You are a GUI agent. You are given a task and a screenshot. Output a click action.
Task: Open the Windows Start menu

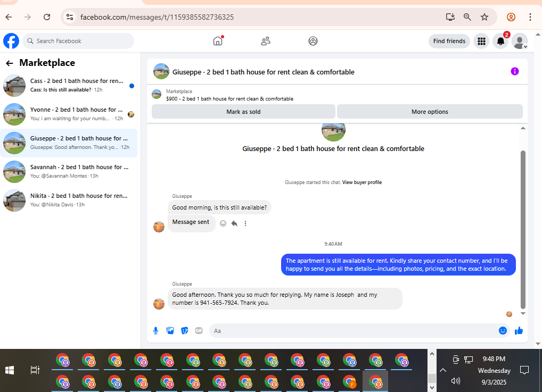(x=10, y=370)
